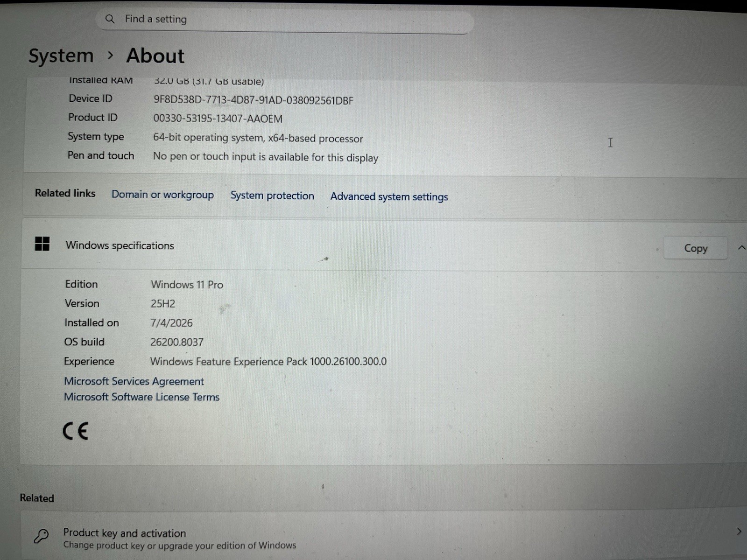Click the Windows specifications heading

(120, 245)
